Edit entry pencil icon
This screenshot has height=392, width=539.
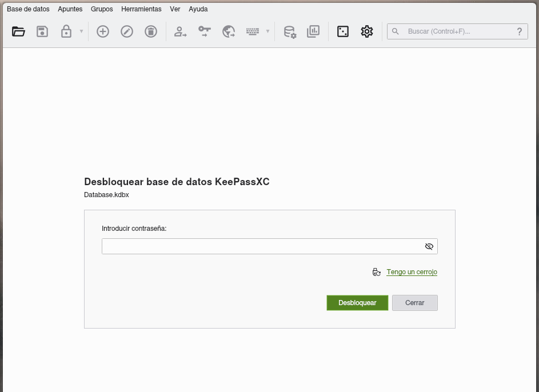tap(127, 31)
